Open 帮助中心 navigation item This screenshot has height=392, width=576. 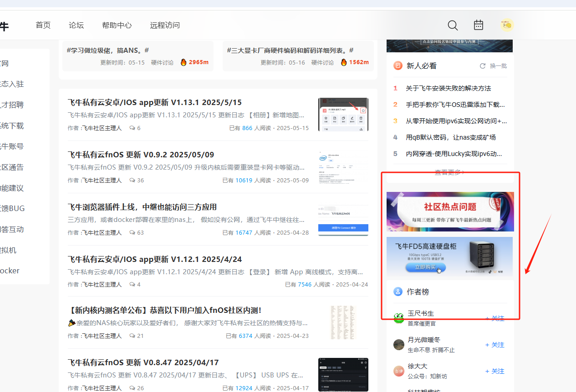click(x=117, y=25)
